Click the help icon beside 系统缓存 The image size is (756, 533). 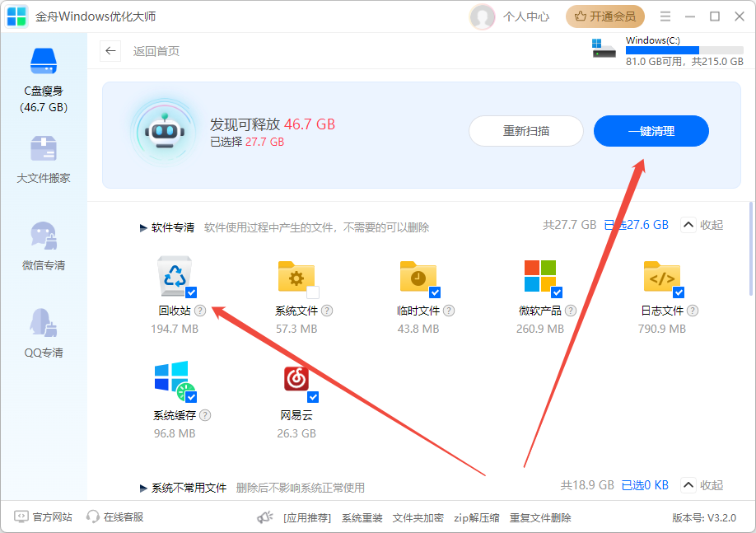pyautogui.click(x=205, y=415)
